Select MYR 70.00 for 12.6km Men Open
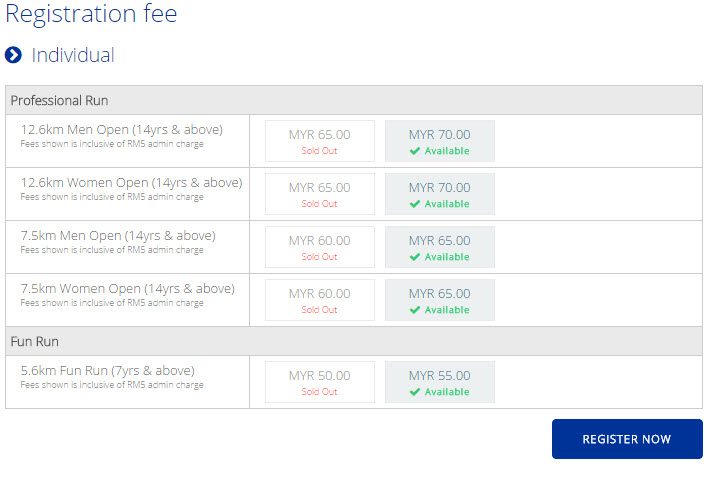Image resolution: width=709 pixels, height=486 pixels. (x=439, y=141)
